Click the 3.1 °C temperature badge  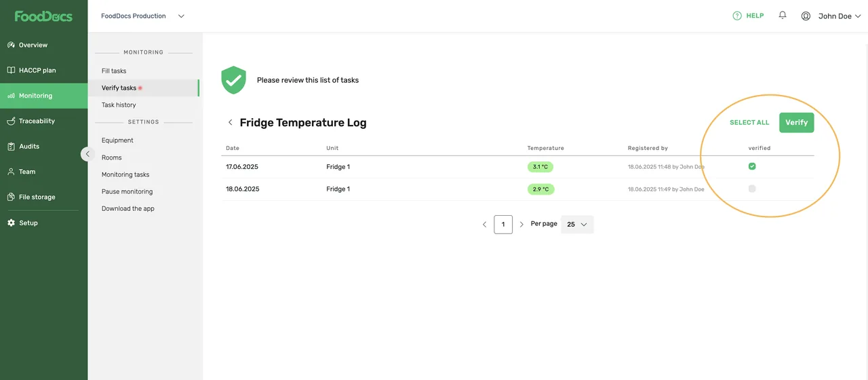pyautogui.click(x=540, y=167)
